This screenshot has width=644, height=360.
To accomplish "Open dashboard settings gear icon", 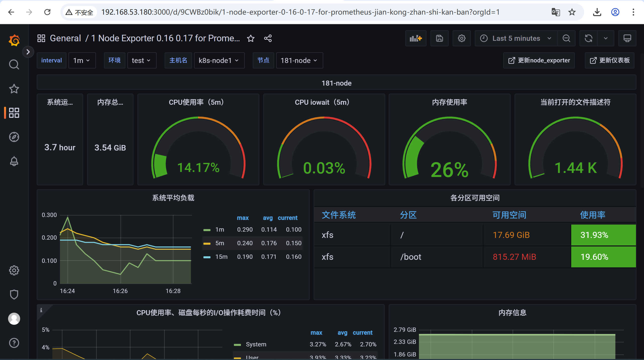I will tap(461, 38).
